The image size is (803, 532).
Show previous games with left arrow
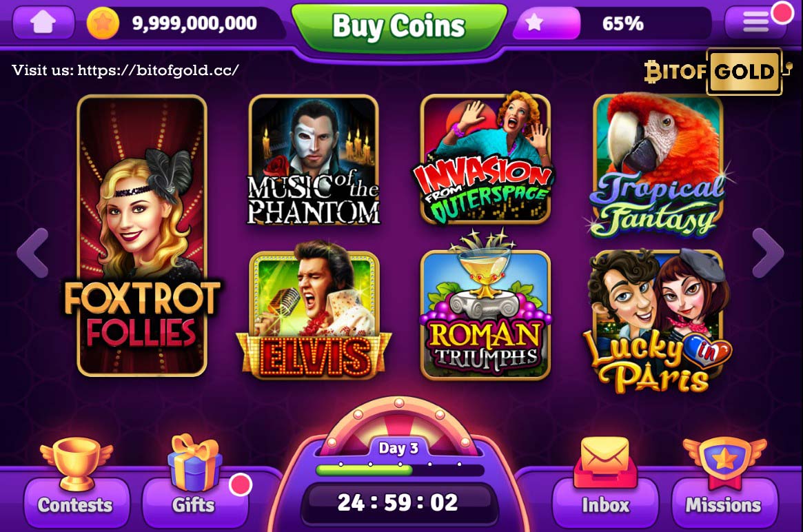click(x=33, y=253)
